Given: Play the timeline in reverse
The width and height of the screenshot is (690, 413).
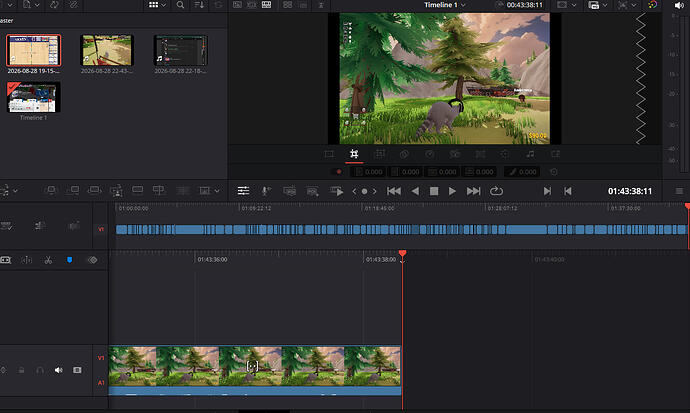Looking at the screenshot, I should 415,191.
